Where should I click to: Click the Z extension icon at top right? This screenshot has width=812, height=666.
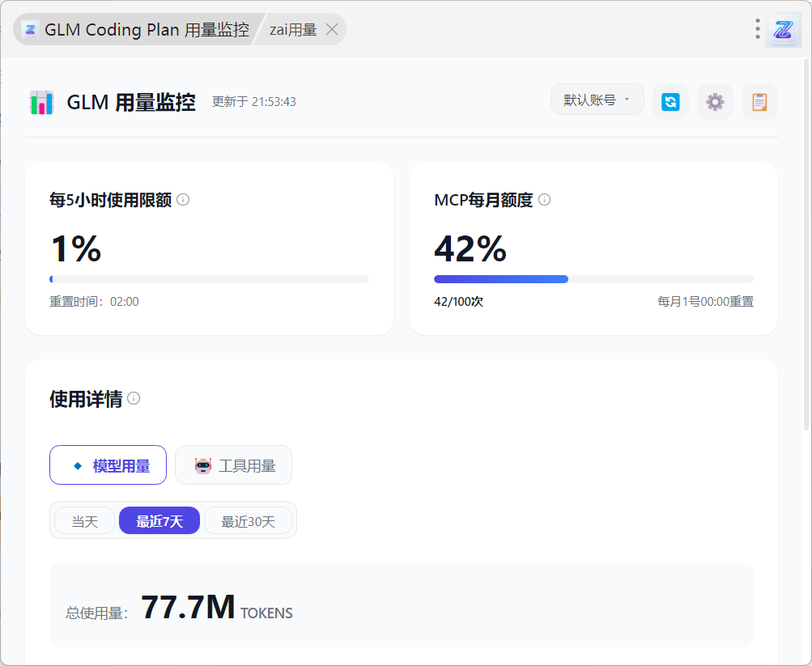point(783,30)
